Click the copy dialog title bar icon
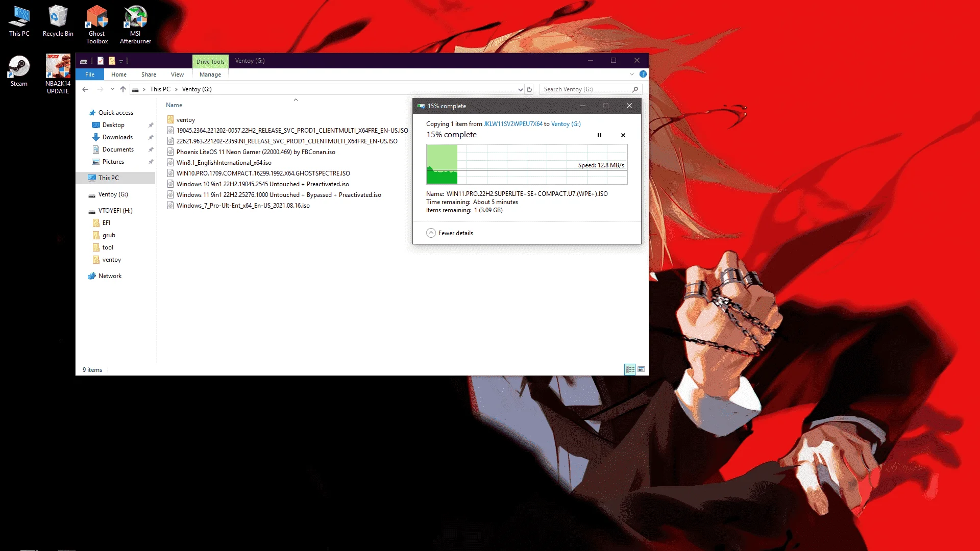The image size is (980, 551). [421, 106]
